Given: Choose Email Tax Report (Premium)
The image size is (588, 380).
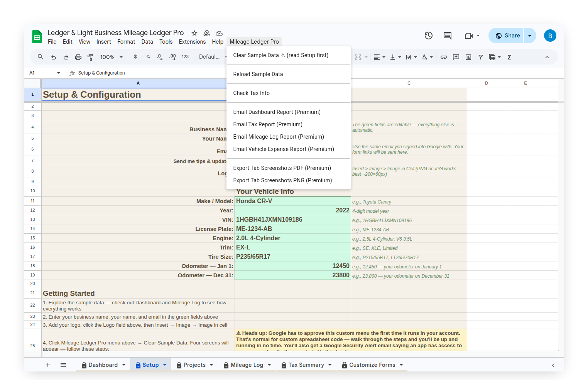Looking at the screenshot, I should click(289, 124).
